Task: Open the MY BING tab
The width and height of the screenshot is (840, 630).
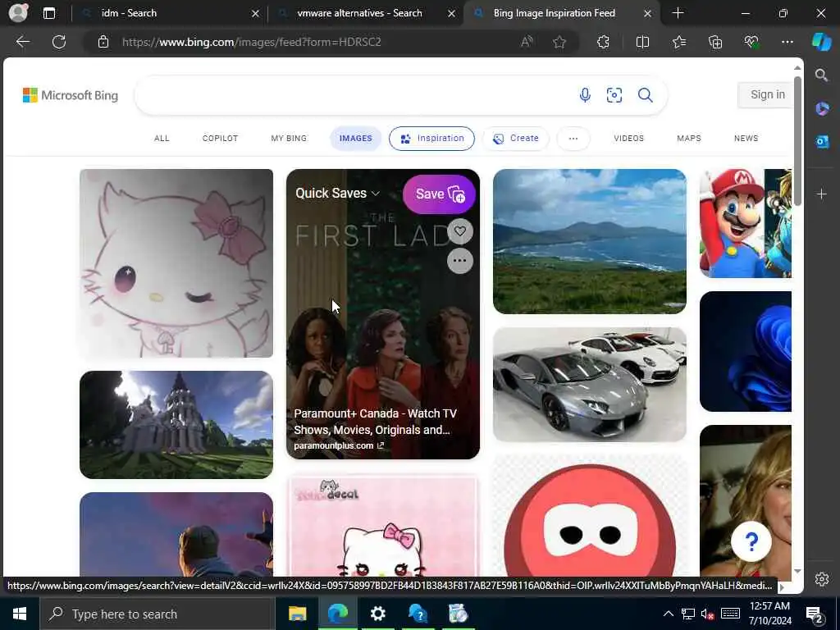Action: click(x=289, y=138)
